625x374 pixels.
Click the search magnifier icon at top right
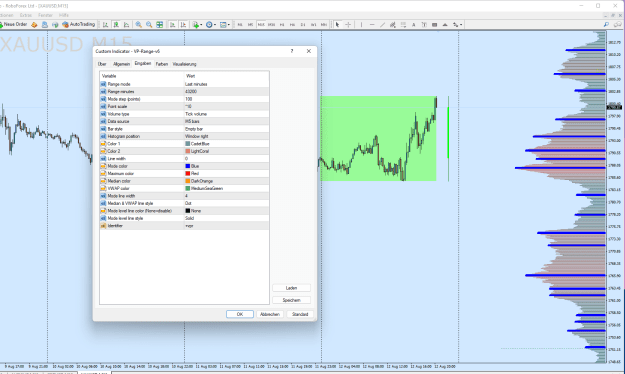[x=606, y=25]
